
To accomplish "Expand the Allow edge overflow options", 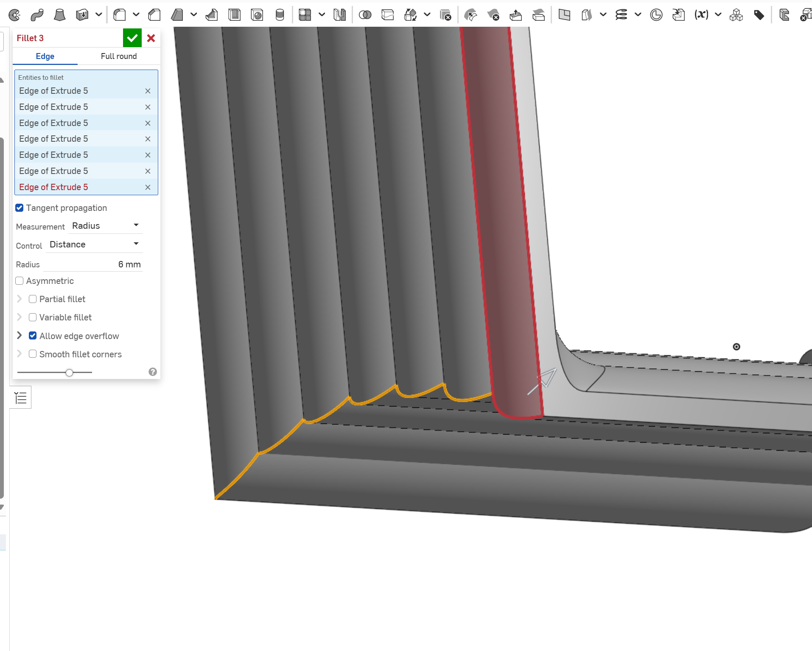I will pyautogui.click(x=20, y=335).
